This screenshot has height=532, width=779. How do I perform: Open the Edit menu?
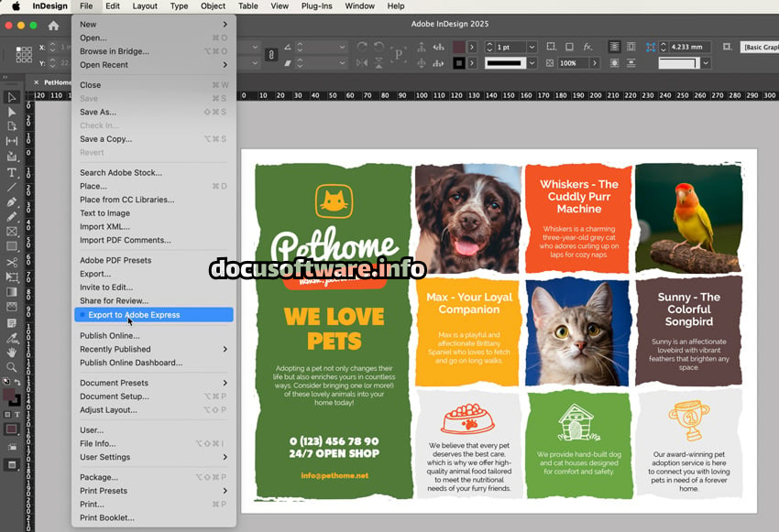coord(113,6)
